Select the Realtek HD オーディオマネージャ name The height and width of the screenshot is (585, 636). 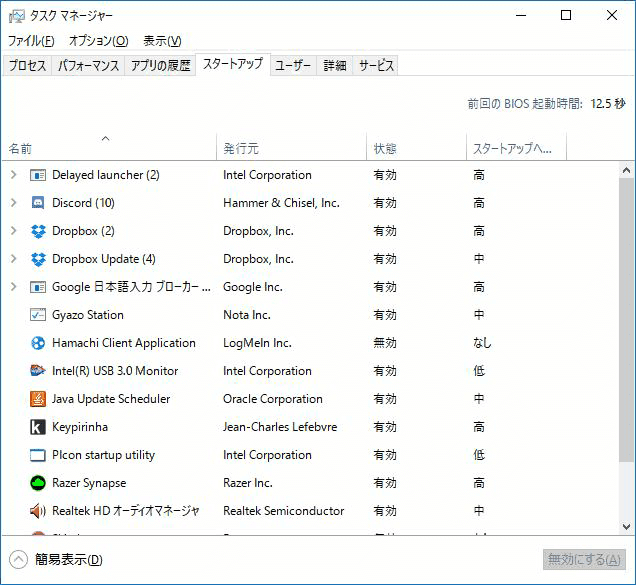tap(126, 511)
